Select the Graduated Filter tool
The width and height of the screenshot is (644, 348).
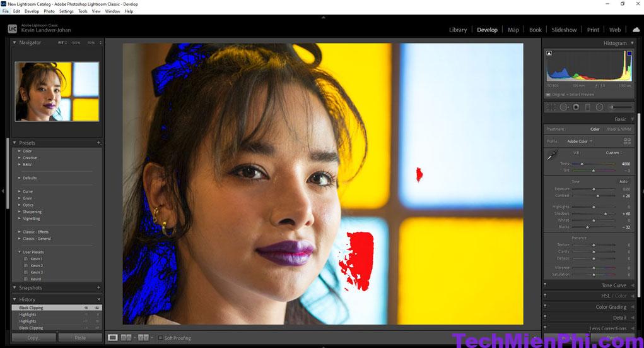[x=588, y=107]
